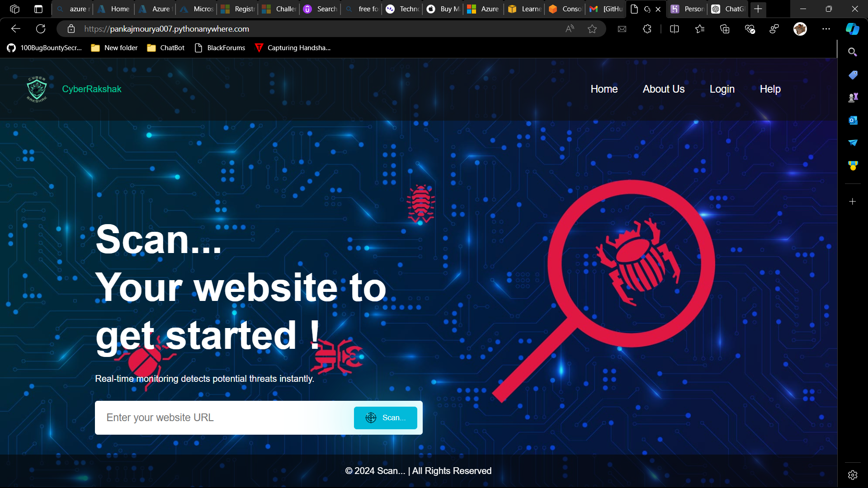The height and width of the screenshot is (488, 868).
Task: Open the Copilot sidebar icon
Action: (x=852, y=29)
